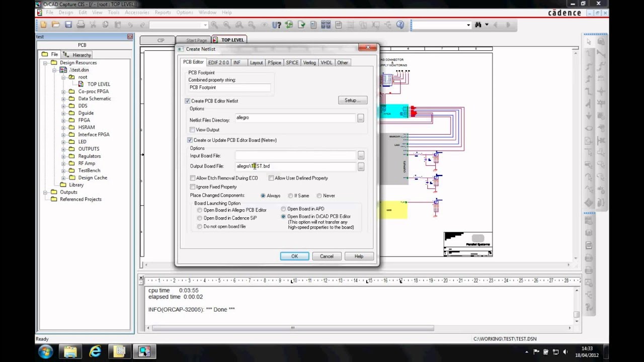Click the Back Annotate toolbar icon
This screenshot has width=644, height=362.
[x=289, y=25]
